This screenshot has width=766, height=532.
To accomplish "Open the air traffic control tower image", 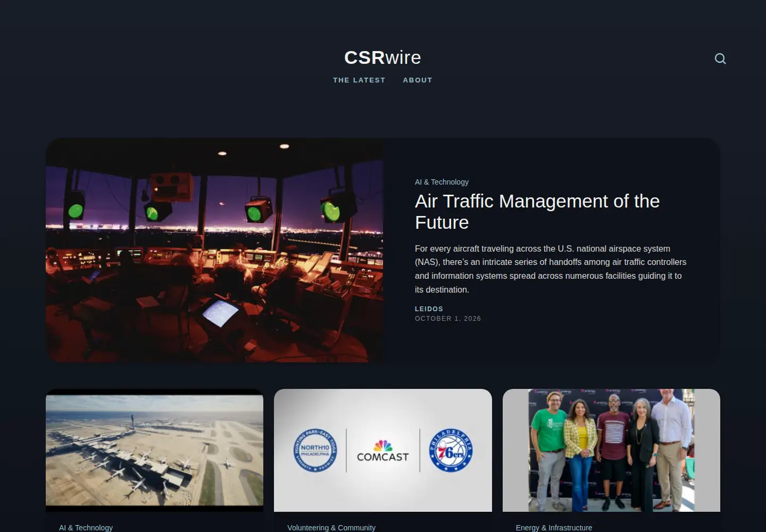I will point(214,250).
